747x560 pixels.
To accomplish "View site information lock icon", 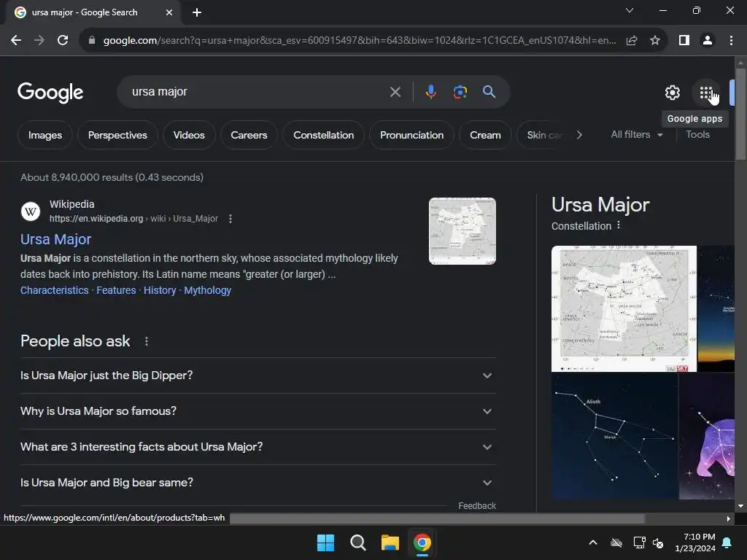I will (x=91, y=41).
